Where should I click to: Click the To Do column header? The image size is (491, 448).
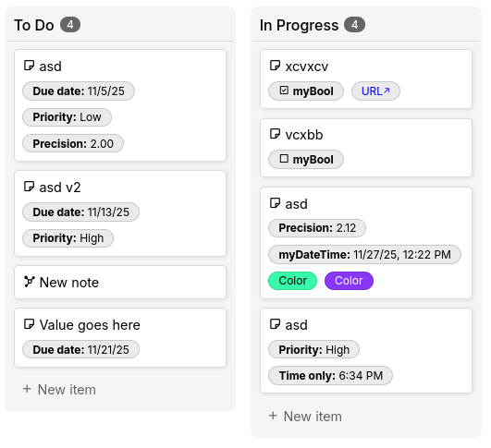tap(34, 25)
